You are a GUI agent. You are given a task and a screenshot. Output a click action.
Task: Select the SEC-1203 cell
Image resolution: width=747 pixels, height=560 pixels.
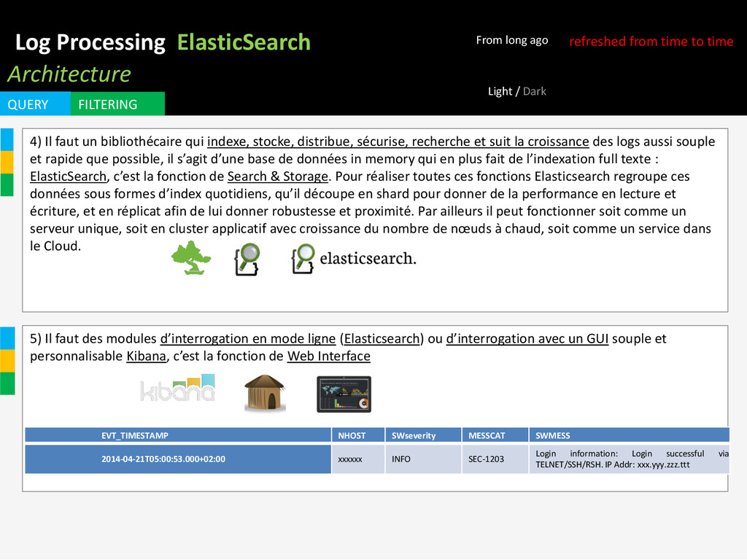[x=495, y=459]
